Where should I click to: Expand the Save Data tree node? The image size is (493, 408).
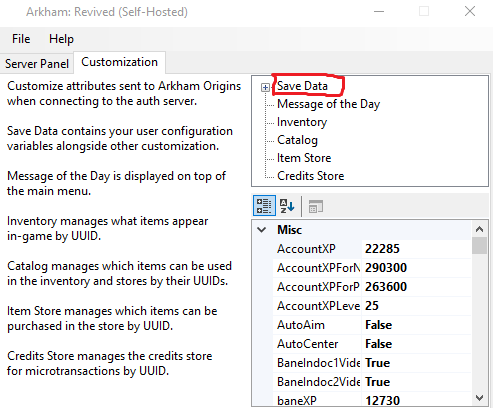click(265, 88)
